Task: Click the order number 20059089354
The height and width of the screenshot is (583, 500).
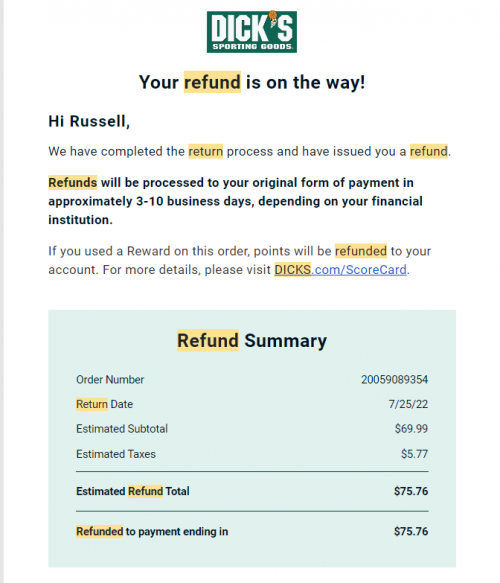Action: tap(394, 380)
